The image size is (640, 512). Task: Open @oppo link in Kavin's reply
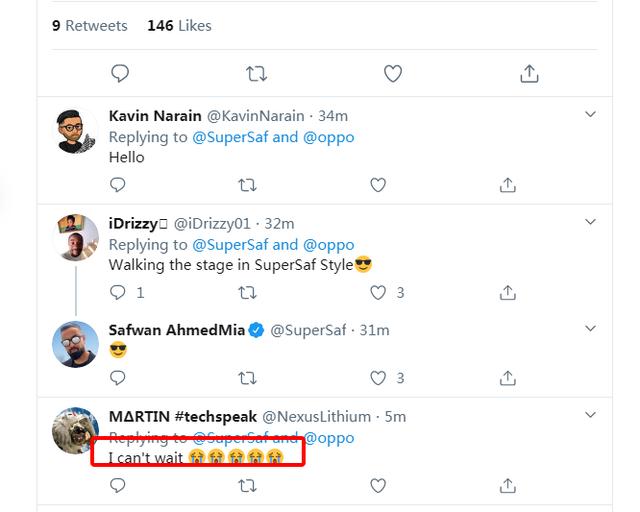329,137
